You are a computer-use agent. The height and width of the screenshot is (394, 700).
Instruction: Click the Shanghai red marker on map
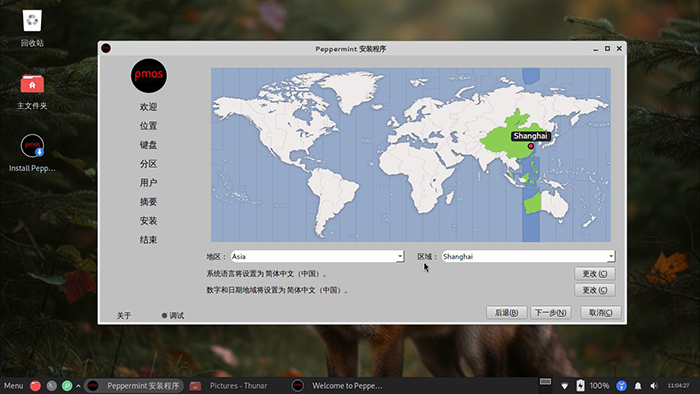click(531, 146)
